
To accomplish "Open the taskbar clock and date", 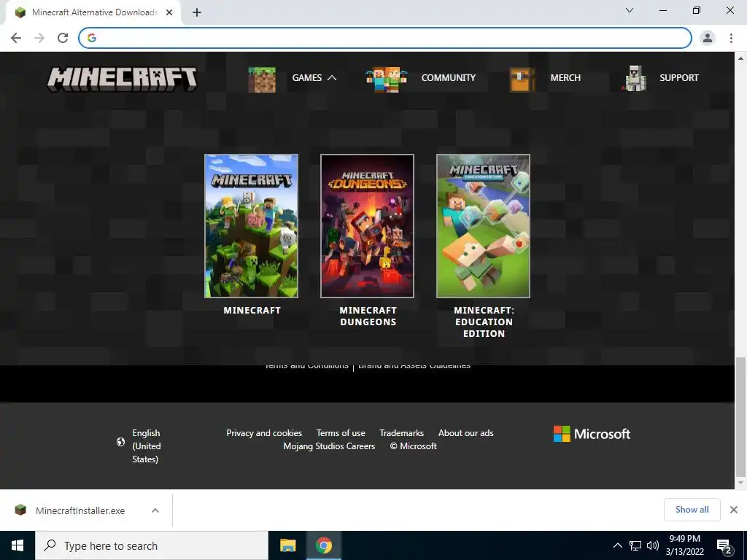I will pos(684,545).
